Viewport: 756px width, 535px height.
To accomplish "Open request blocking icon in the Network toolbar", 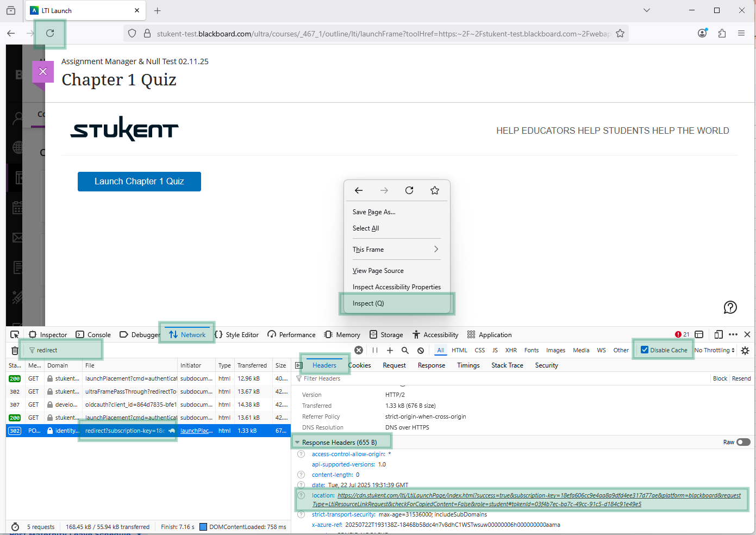I will tap(421, 350).
